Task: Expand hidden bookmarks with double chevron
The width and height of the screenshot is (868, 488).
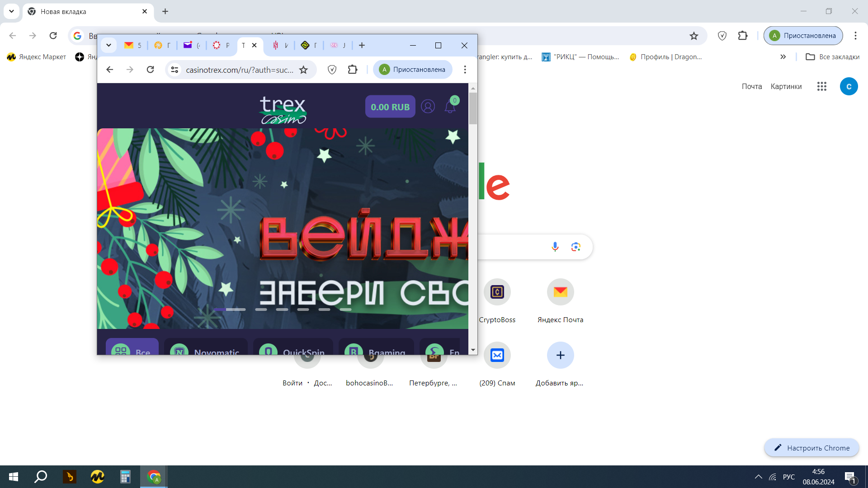Action: point(783,56)
